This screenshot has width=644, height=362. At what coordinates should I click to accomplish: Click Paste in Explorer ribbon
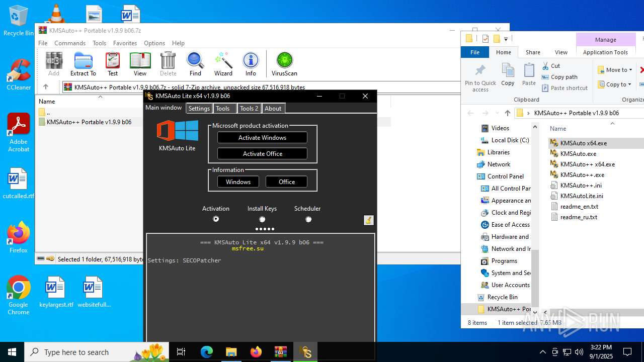click(529, 74)
